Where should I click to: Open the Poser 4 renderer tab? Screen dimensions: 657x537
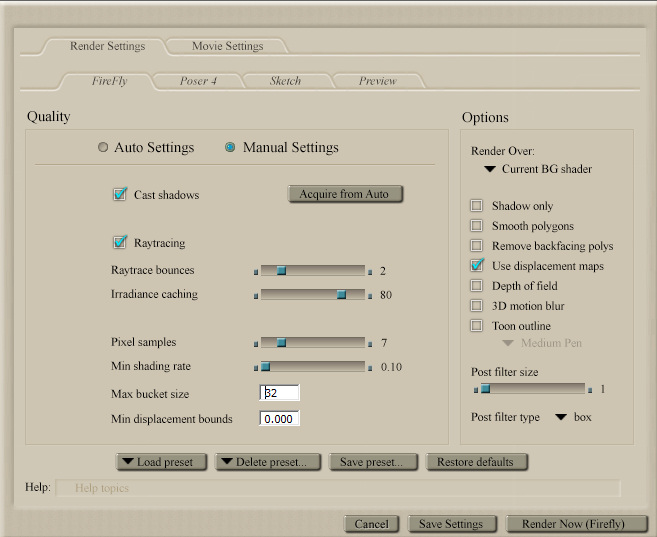pyautogui.click(x=198, y=81)
